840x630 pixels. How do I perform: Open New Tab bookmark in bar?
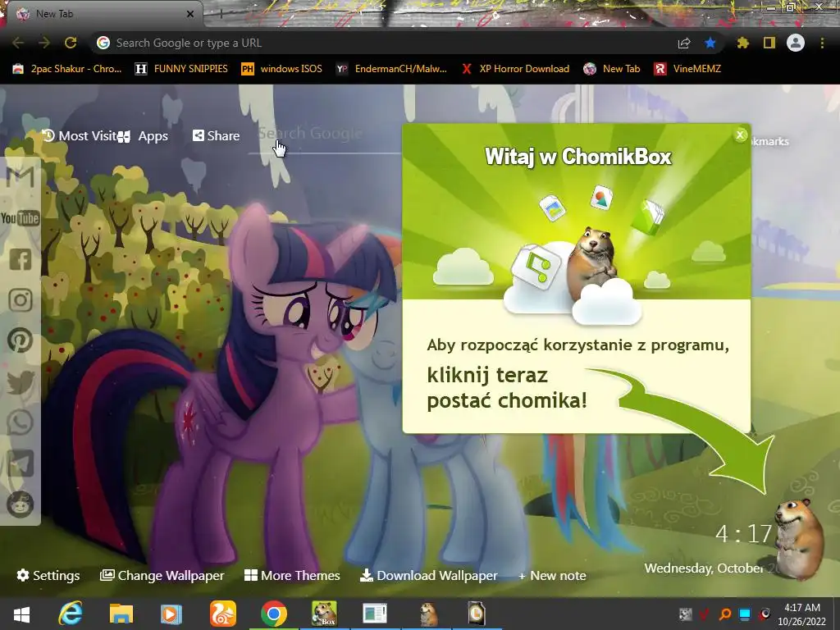[612, 69]
